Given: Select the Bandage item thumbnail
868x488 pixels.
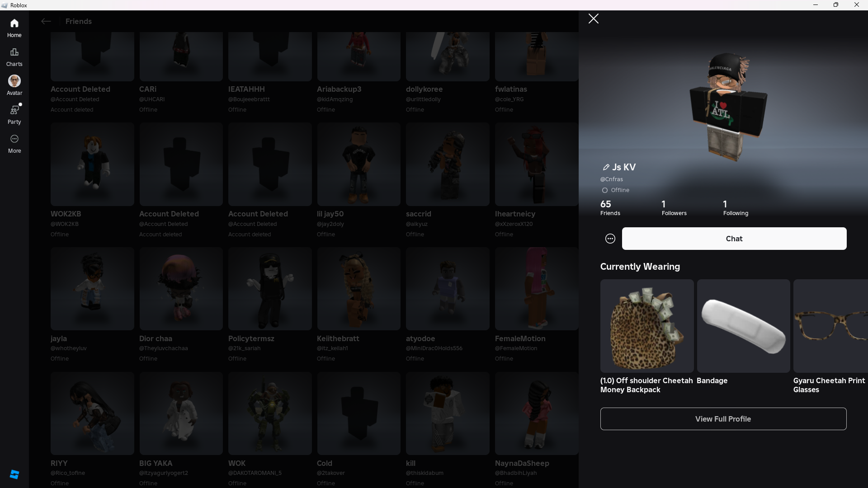Looking at the screenshot, I should pos(743,326).
